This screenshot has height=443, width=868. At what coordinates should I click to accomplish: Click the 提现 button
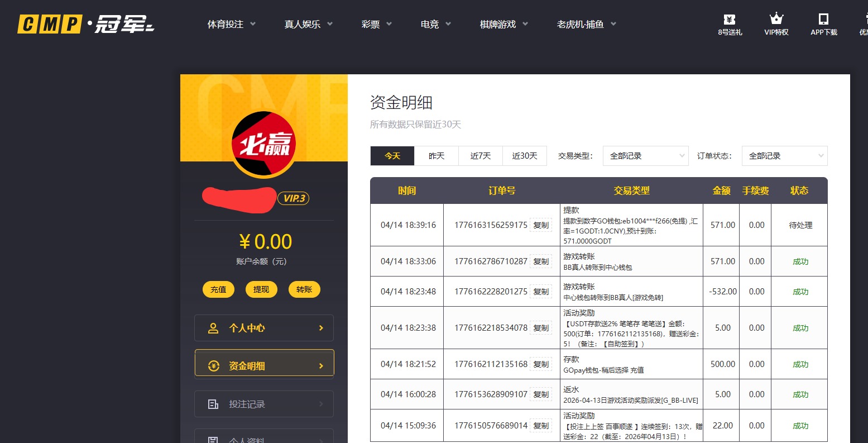(261, 289)
